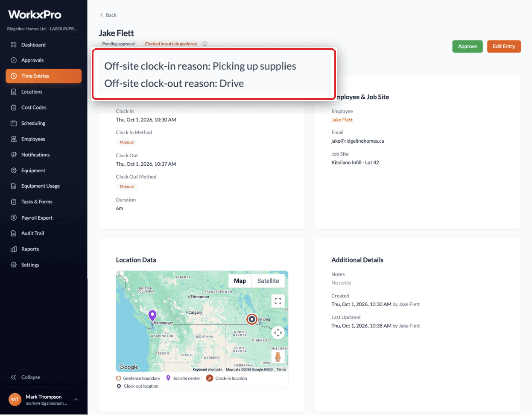Open Google Maps Terms link

coord(281,369)
